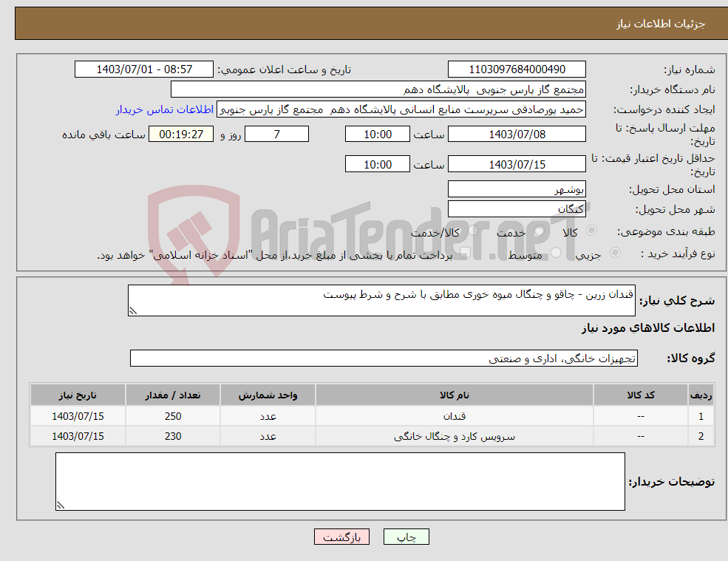Click quantity 250 in row 1

click(x=173, y=416)
